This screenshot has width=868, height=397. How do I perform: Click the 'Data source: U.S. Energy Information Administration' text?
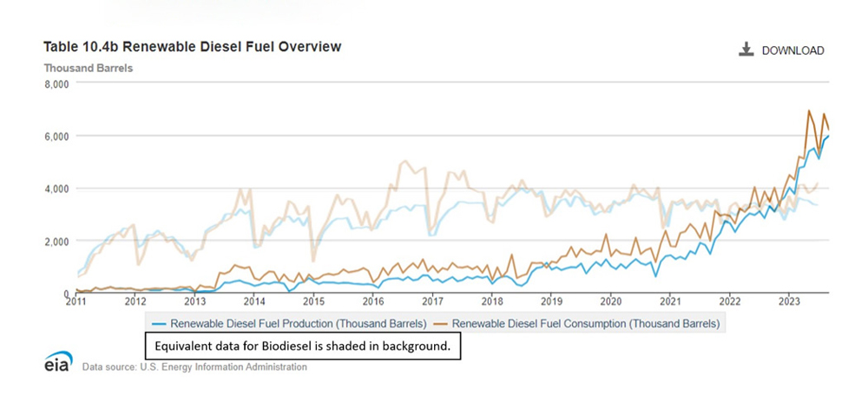tap(194, 367)
